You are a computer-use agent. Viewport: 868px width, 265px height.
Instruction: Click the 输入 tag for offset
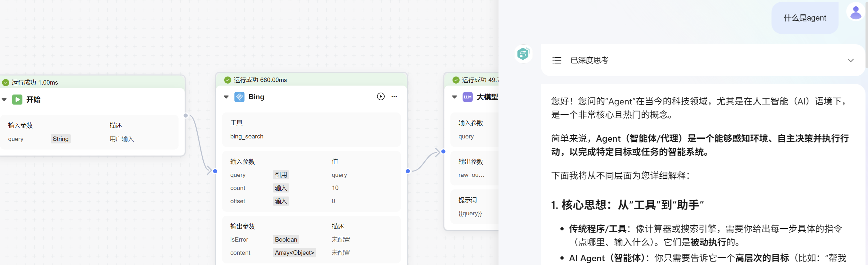[281, 201]
